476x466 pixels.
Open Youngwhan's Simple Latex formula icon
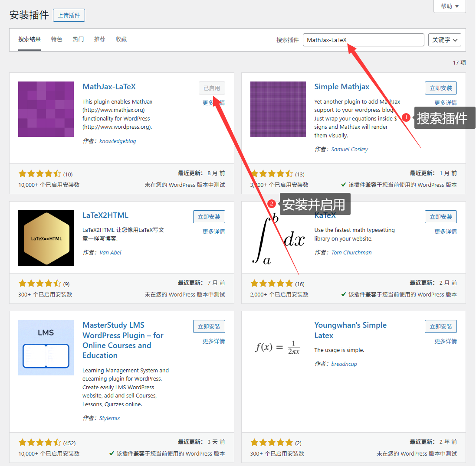click(278, 348)
